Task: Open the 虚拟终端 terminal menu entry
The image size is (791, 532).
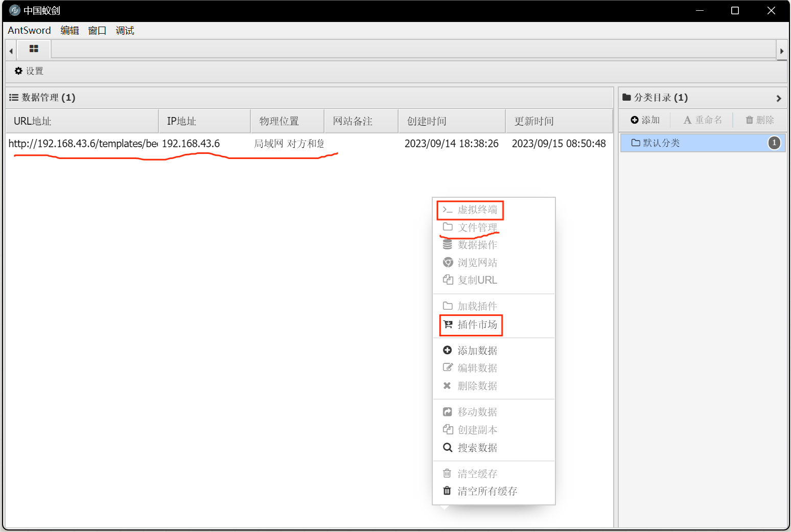Action: click(x=494, y=210)
